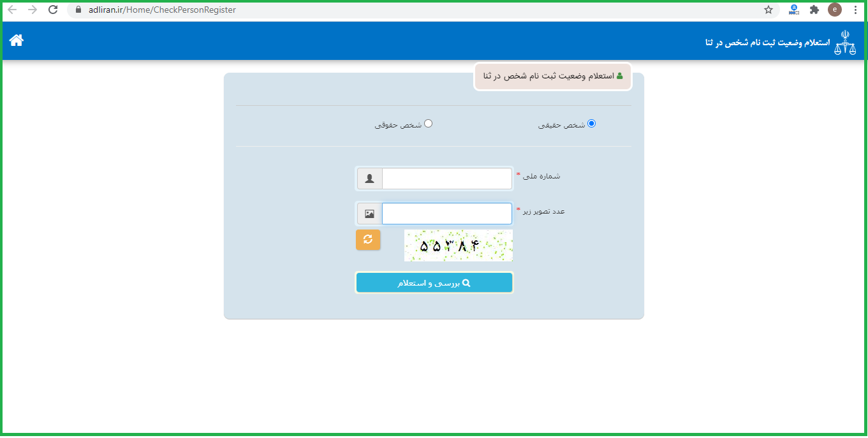868x438 pixels.
Task: Open the blue extension icon in toolbar
Action: (x=794, y=10)
